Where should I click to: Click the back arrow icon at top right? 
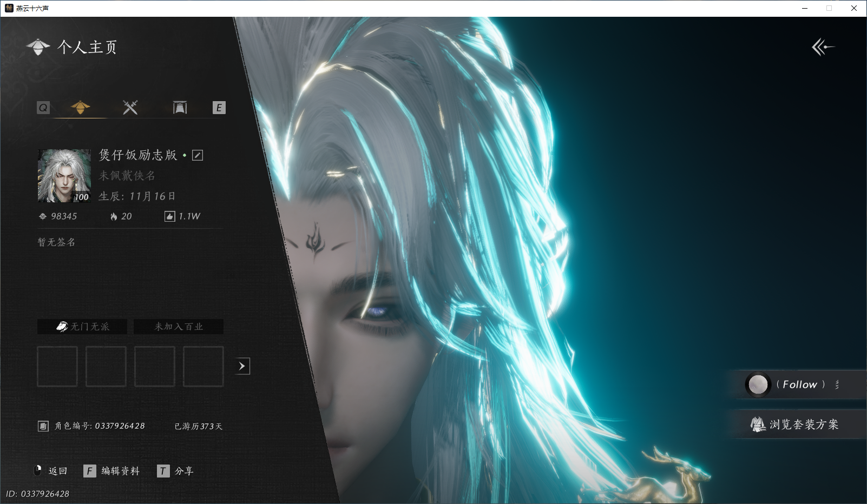coord(823,47)
